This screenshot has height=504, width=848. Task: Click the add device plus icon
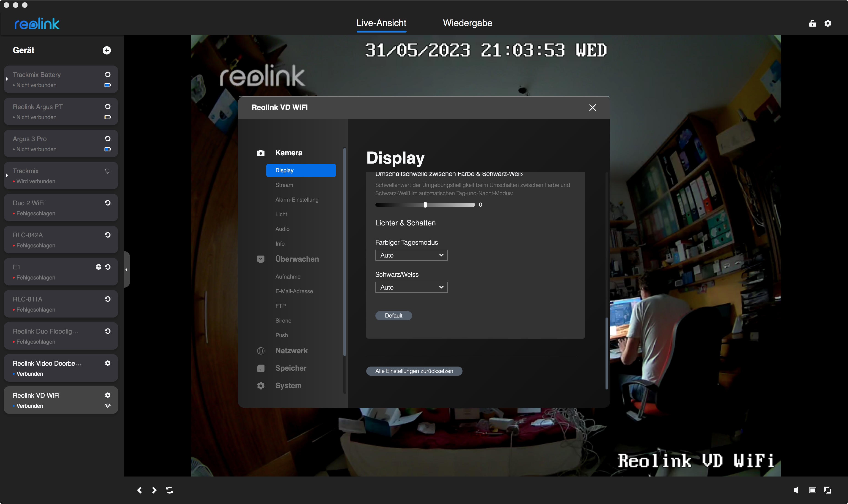click(x=107, y=50)
